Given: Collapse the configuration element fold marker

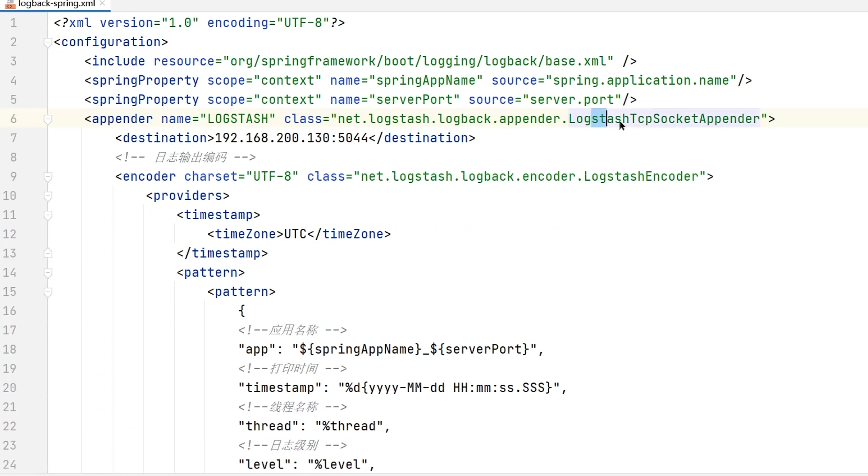Looking at the screenshot, I should coord(48,42).
